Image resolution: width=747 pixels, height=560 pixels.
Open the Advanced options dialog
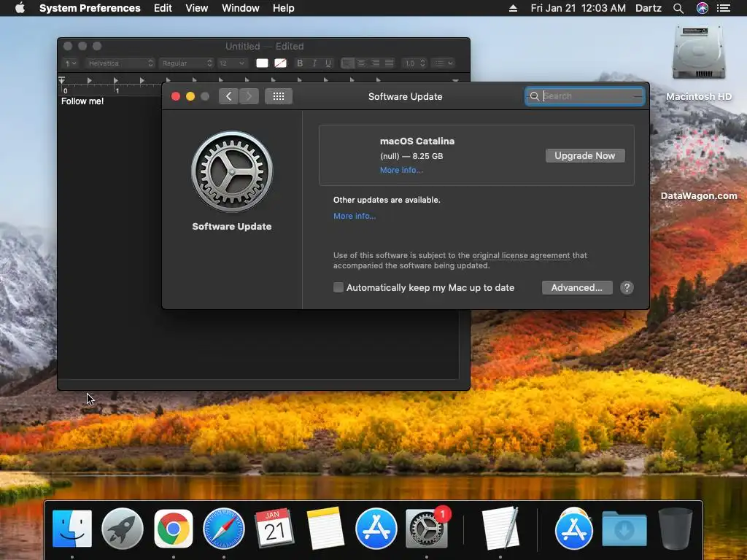pyautogui.click(x=576, y=287)
